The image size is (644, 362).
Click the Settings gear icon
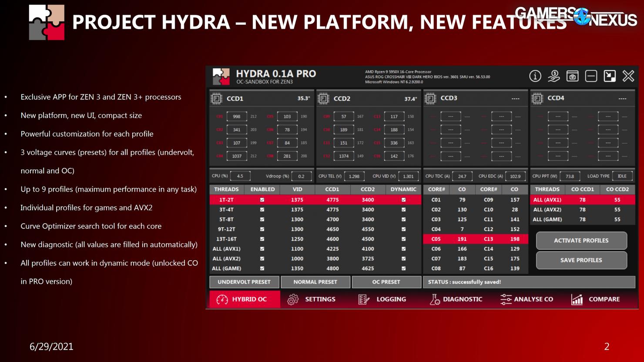tap(292, 299)
